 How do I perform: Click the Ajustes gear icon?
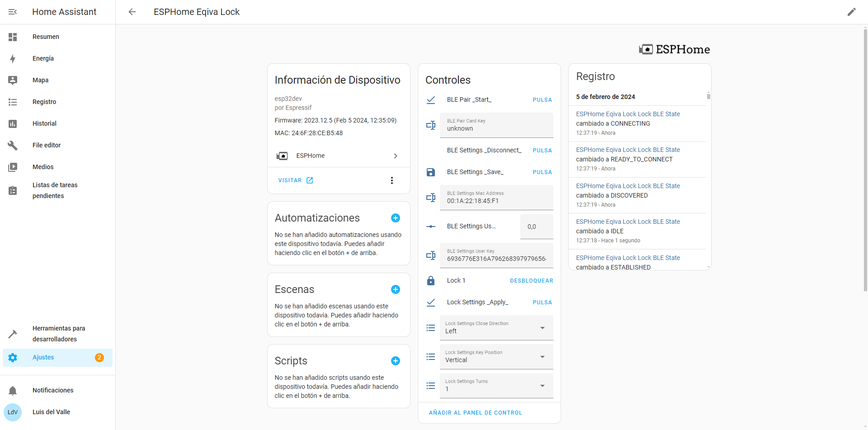[x=13, y=357]
